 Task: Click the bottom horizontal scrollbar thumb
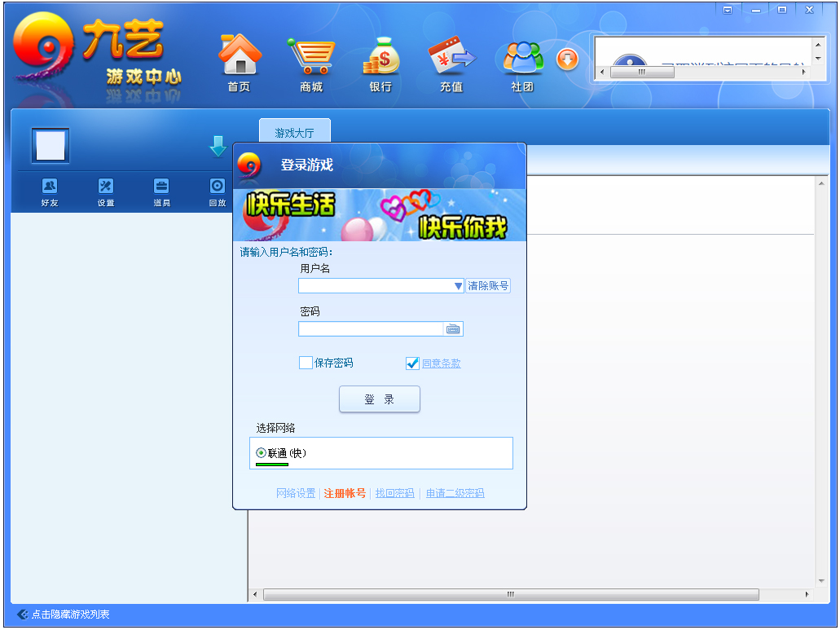(x=511, y=595)
